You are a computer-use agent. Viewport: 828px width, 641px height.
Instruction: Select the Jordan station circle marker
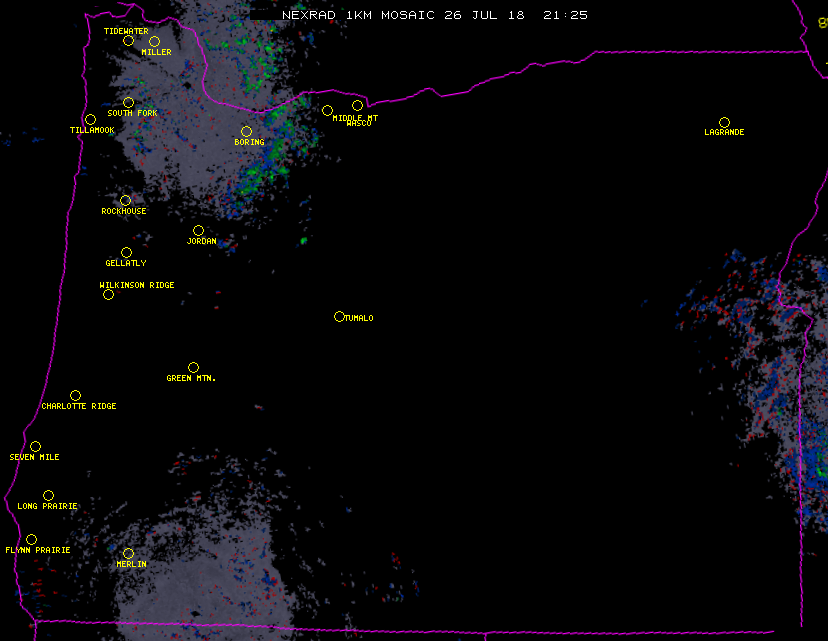(x=198, y=230)
